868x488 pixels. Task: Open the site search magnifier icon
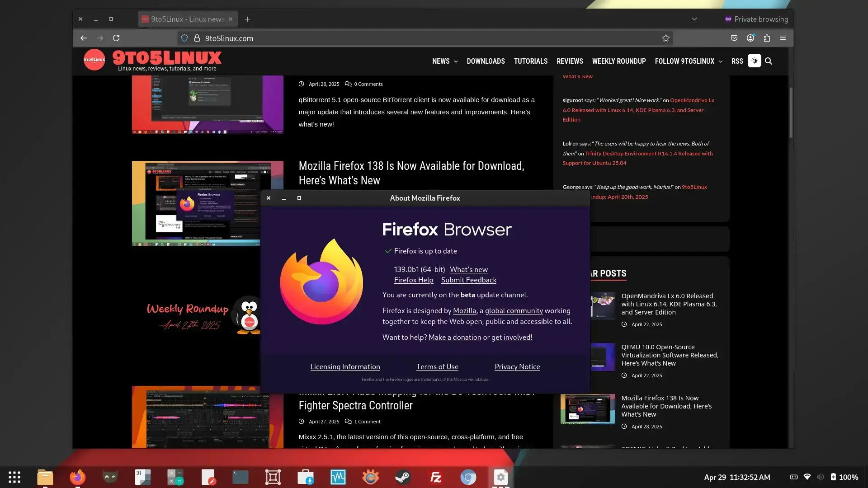pos(769,61)
